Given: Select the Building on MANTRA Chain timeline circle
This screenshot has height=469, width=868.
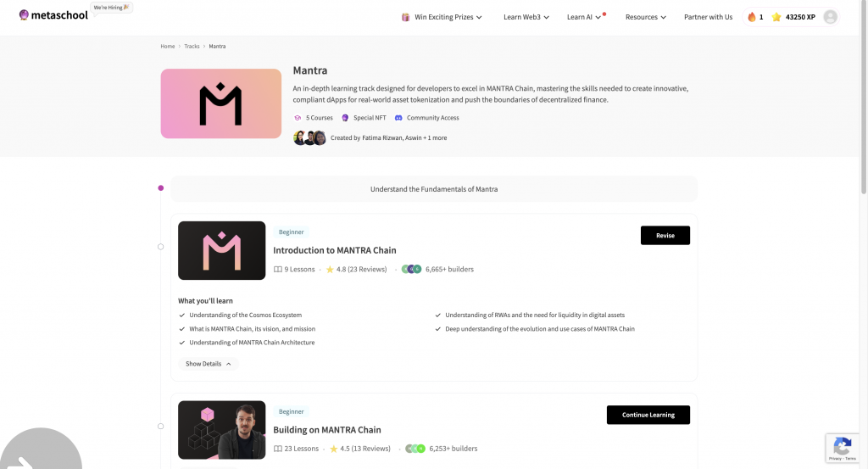Looking at the screenshot, I should 160,427.
